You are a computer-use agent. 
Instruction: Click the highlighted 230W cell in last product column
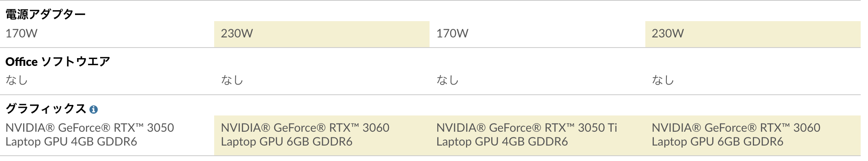click(x=753, y=34)
